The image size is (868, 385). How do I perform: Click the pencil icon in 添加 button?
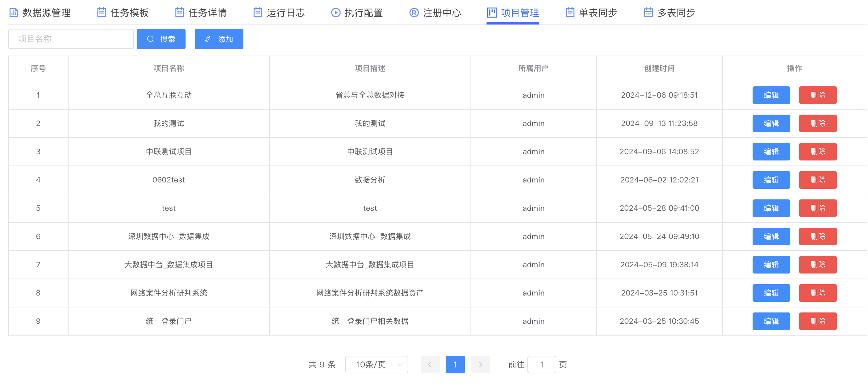(208, 39)
